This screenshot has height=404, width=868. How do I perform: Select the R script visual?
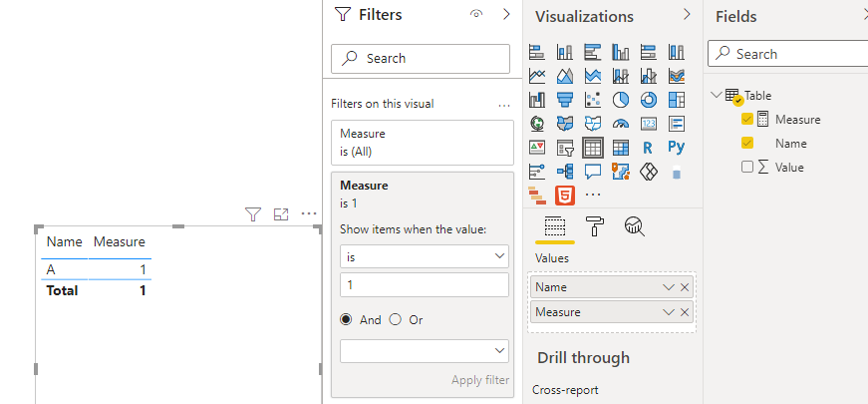649,148
